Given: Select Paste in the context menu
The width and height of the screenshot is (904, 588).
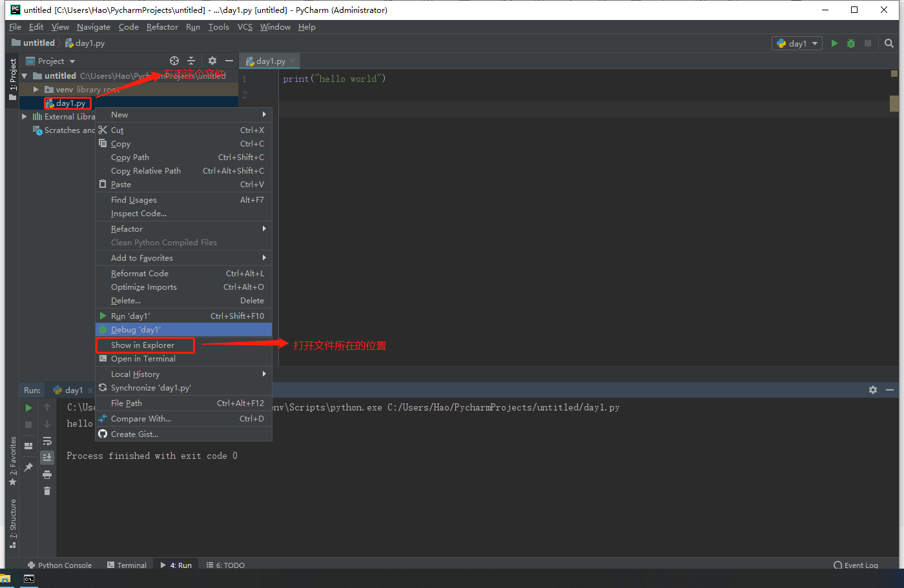Looking at the screenshot, I should (x=183, y=185).
